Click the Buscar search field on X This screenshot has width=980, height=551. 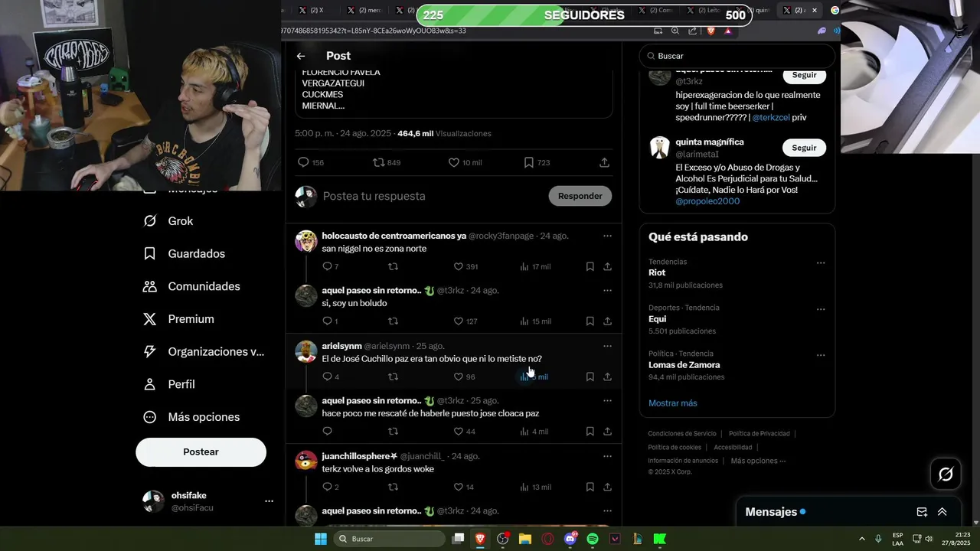pos(737,56)
